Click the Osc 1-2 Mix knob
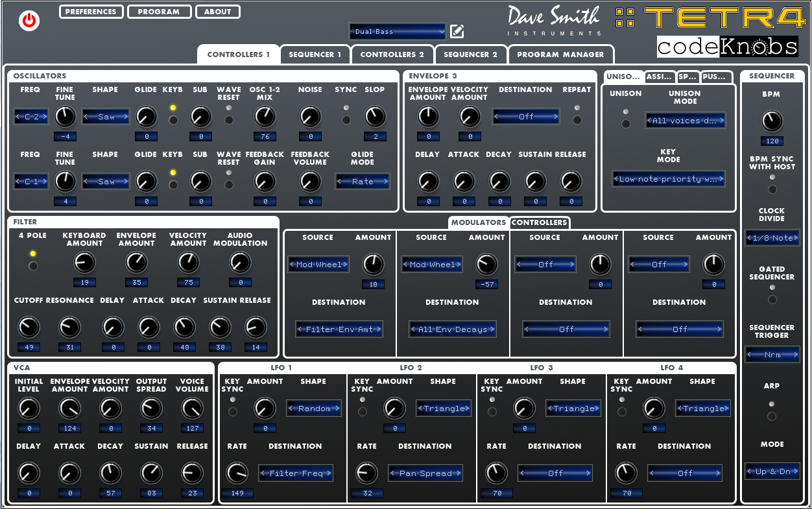 tap(265, 117)
